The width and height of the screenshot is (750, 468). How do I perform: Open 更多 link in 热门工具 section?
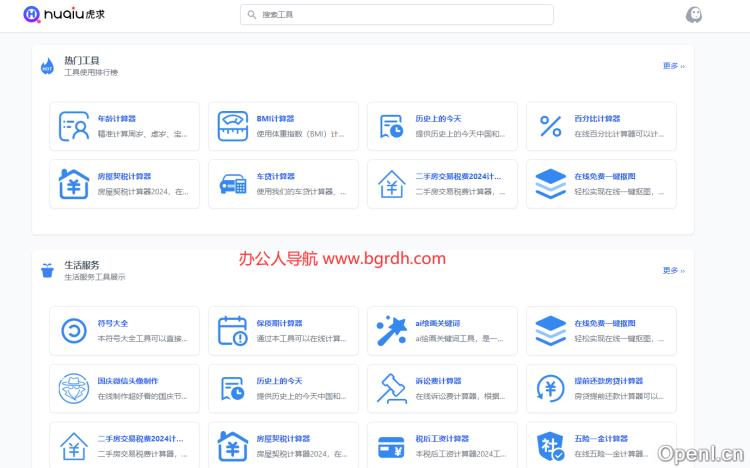pyautogui.click(x=673, y=66)
